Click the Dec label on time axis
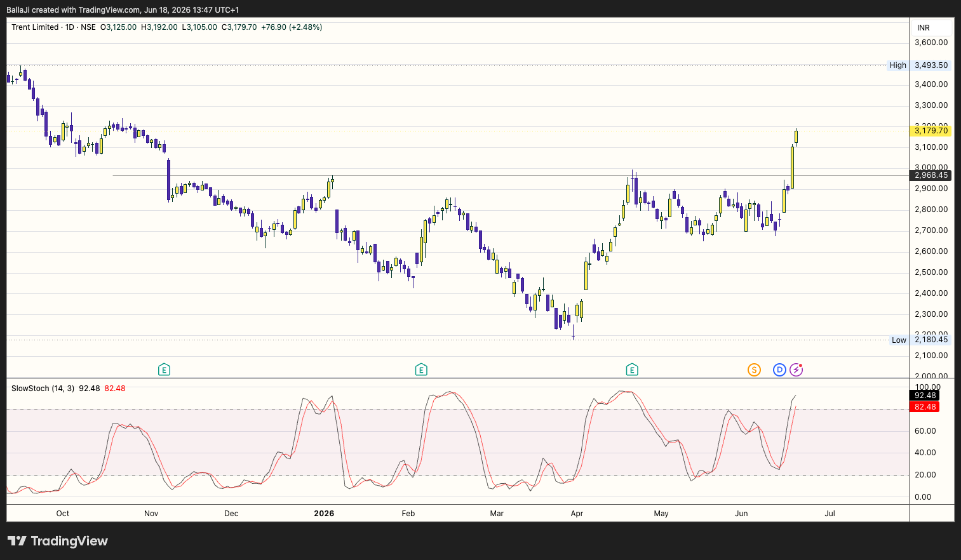 click(231, 514)
